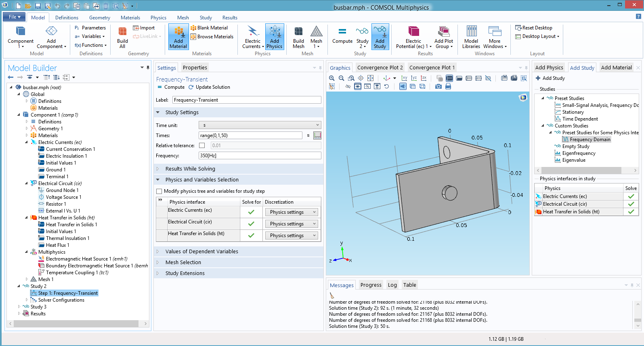Click the Build Mesh icon
The width and height of the screenshot is (644, 346).
pyautogui.click(x=298, y=37)
